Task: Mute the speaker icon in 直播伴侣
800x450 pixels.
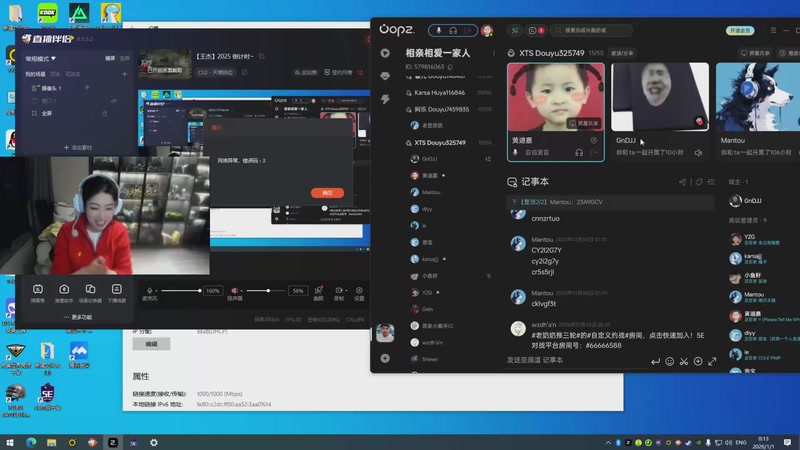Action: 234,290
